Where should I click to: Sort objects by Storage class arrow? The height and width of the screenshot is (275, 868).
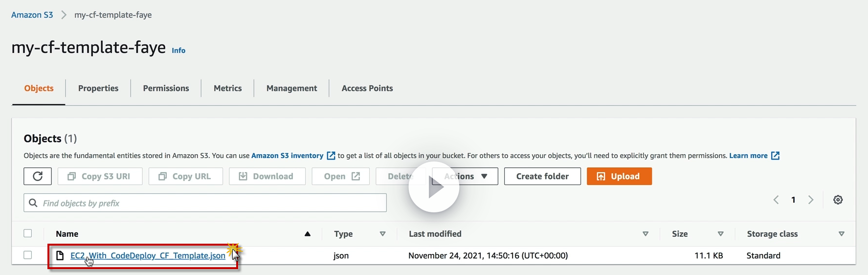pyautogui.click(x=841, y=234)
